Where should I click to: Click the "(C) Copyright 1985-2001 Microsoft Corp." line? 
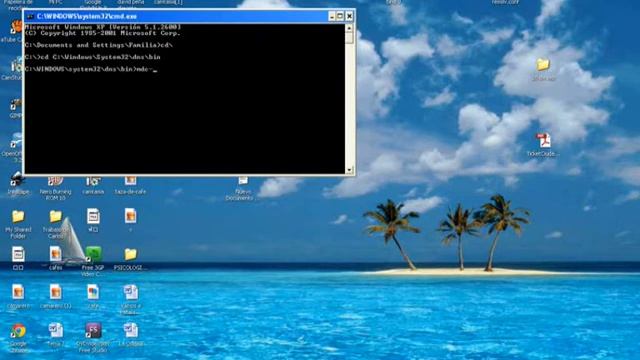pyautogui.click(x=102, y=33)
